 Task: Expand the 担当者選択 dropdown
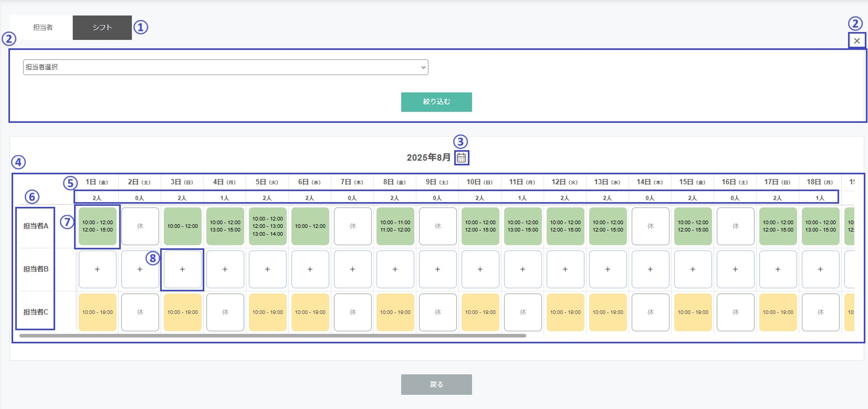[x=226, y=67]
